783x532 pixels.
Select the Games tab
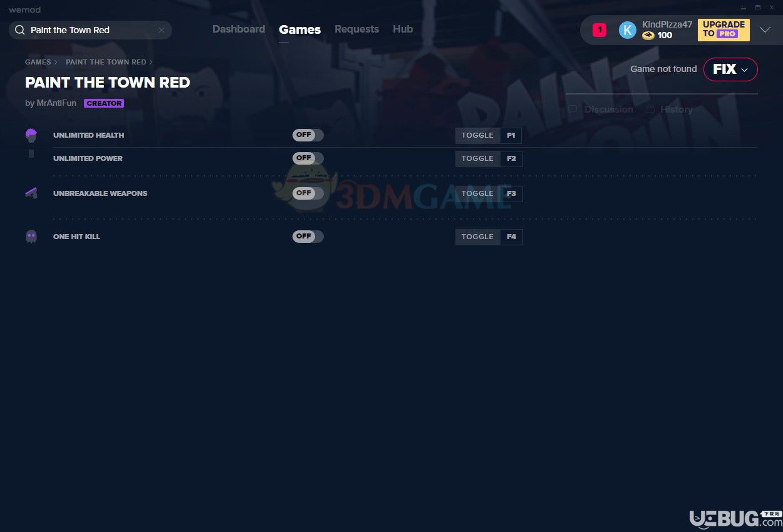pyautogui.click(x=300, y=29)
